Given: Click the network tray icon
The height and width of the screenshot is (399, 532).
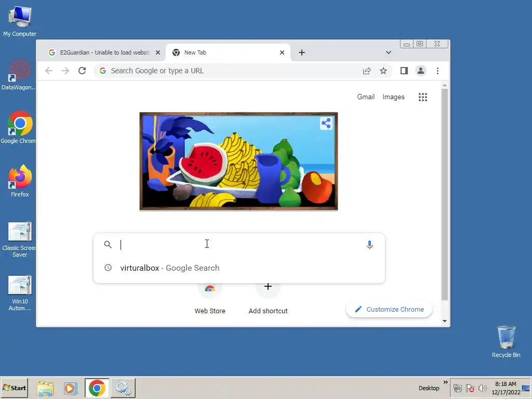Looking at the screenshot, I should coord(458,388).
